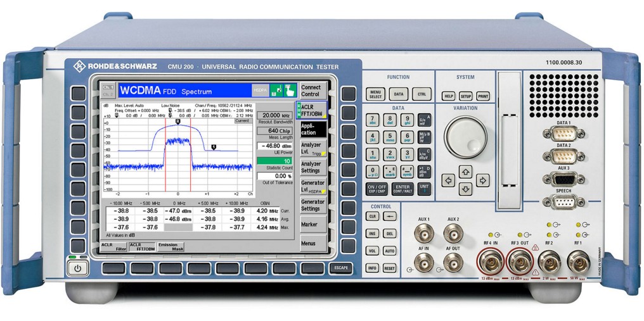The height and width of the screenshot is (321, 644).
Task: Touch the AF IN BNC connector
Action: (424, 262)
